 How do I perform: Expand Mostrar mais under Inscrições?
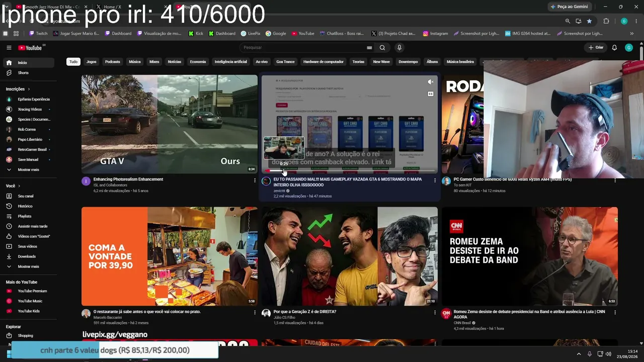click(x=29, y=169)
